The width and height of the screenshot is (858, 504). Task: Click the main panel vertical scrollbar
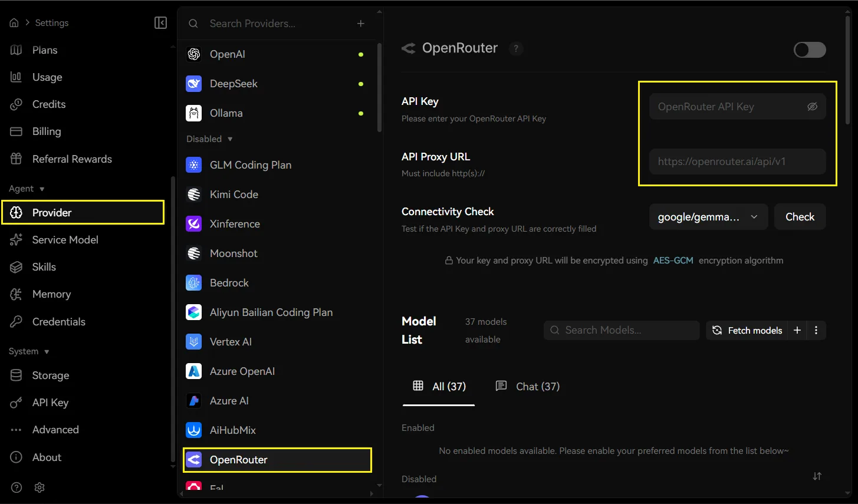pos(848,70)
